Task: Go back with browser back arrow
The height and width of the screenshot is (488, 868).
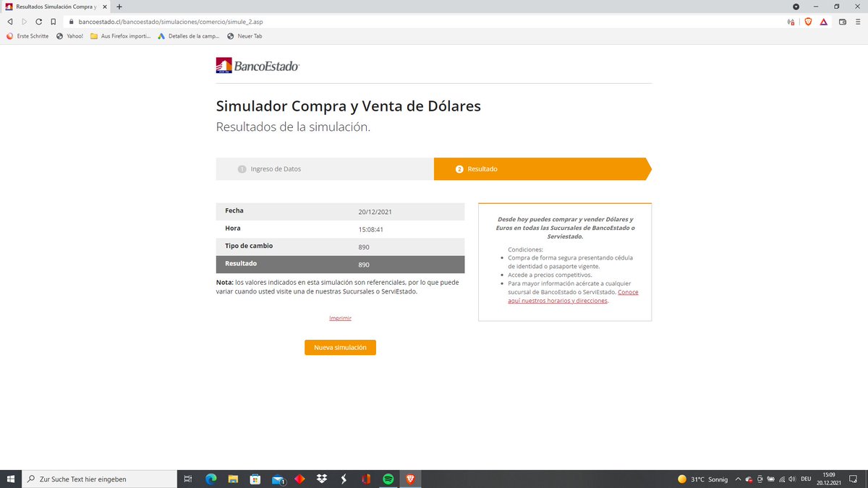Action: point(10,22)
